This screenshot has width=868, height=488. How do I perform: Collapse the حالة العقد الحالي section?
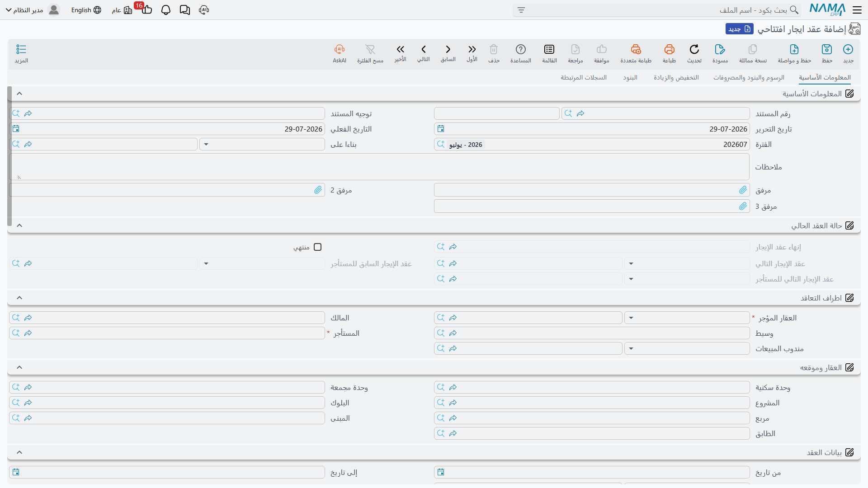point(19,225)
